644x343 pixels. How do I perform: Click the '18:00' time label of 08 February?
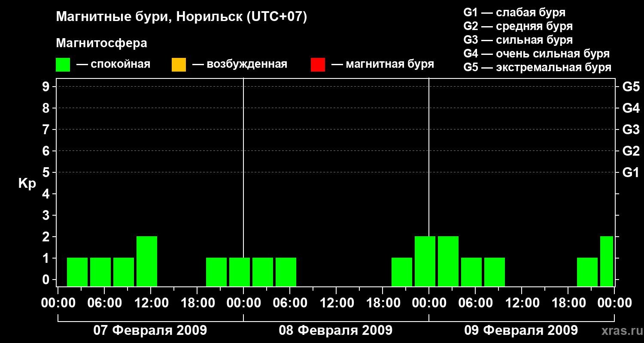click(x=383, y=303)
